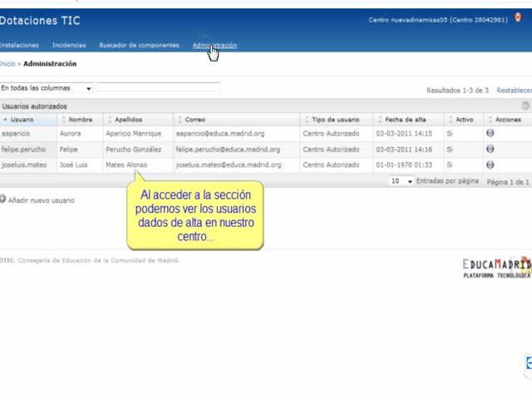
Task: Click the name cell 'José Luis'
Action: [x=80, y=165]
